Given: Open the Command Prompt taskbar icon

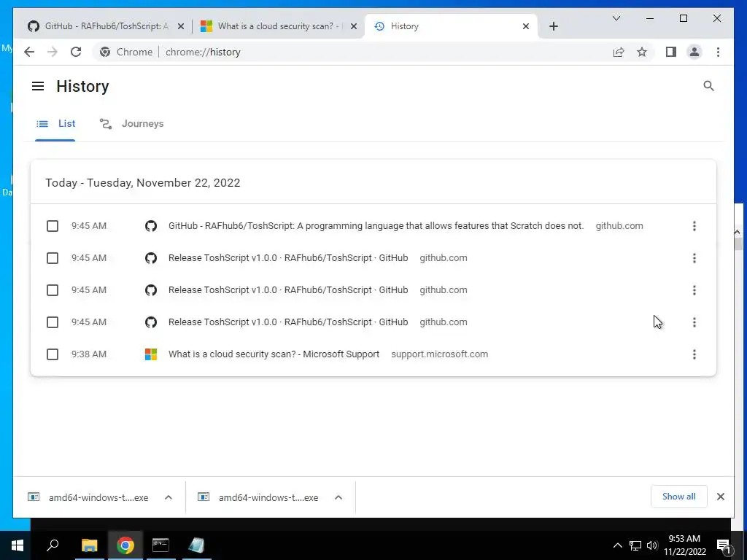Looking at the screenshot, I should click(x=160, y=545).
